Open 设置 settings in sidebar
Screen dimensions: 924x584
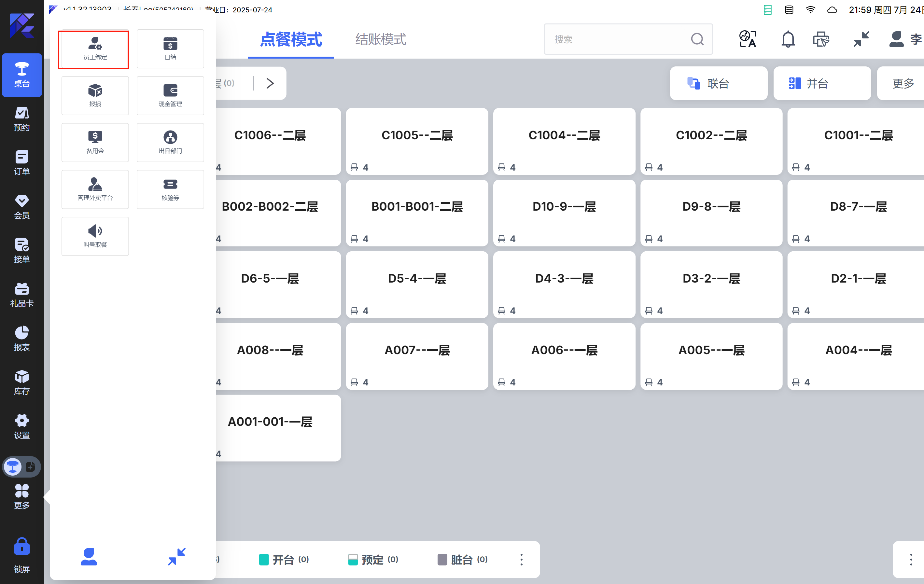22,426
